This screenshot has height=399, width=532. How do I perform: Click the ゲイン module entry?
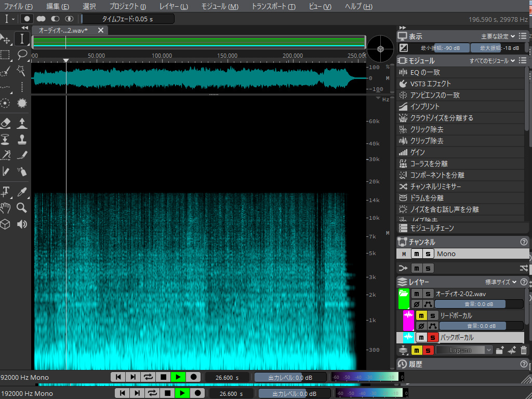tap(417, 152)
